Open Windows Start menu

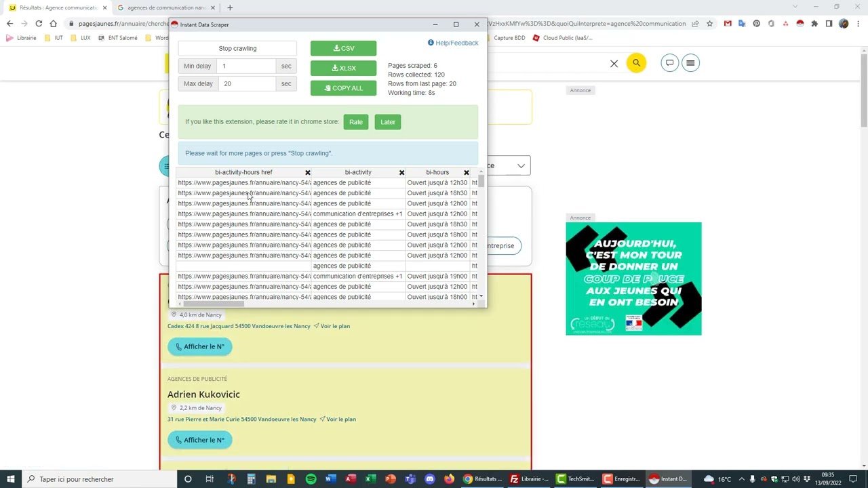click(x=11, y=479)
